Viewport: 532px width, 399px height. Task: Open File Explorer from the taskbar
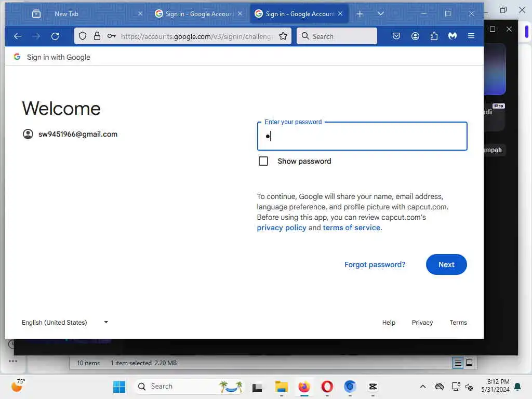[x=281, y=387]
